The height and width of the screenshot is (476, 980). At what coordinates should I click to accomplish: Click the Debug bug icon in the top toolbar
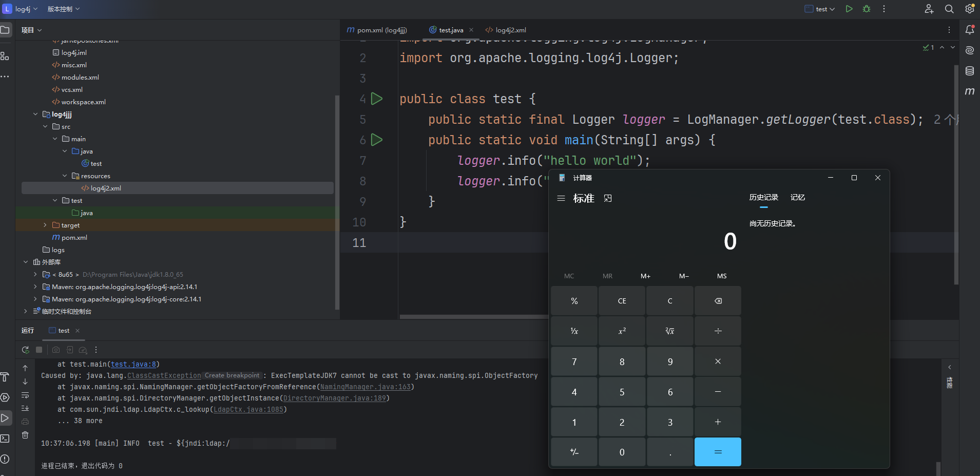click(867, 9)
